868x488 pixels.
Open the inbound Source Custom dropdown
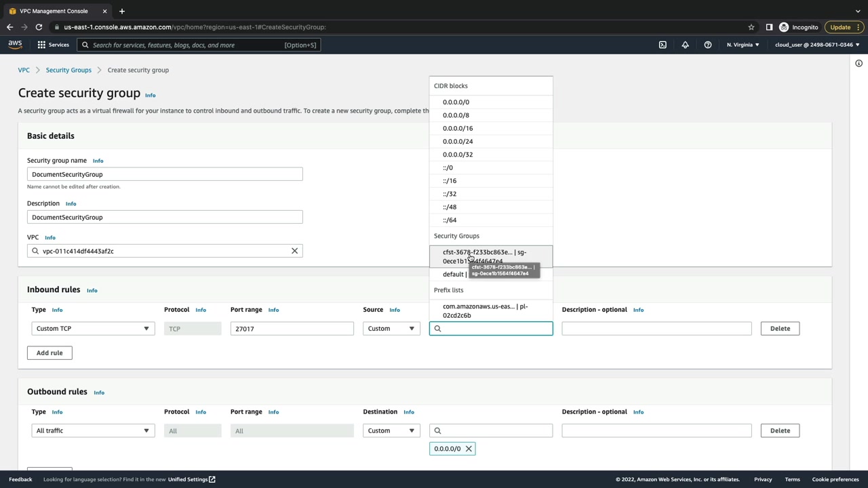click(x=391, y=329)
